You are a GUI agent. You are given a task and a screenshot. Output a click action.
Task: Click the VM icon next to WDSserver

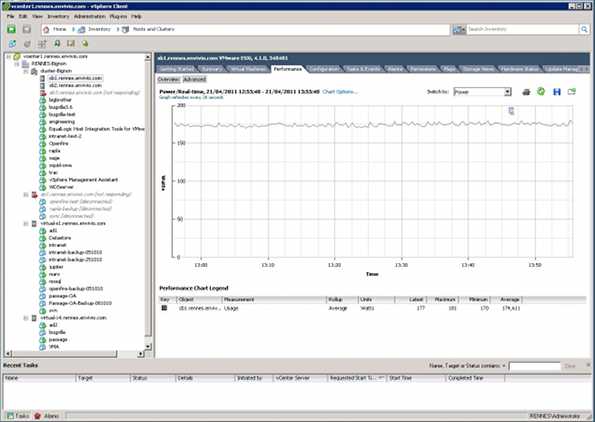(42, 187)
